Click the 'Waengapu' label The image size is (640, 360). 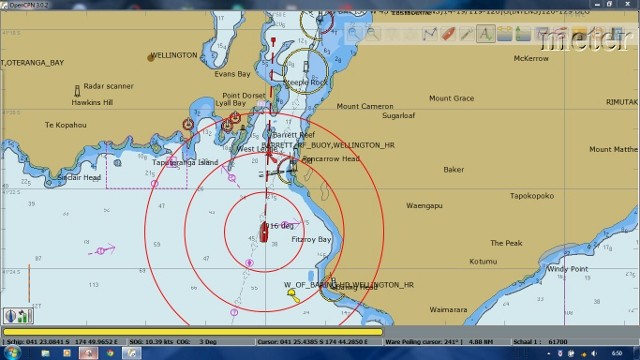(424, 206)
